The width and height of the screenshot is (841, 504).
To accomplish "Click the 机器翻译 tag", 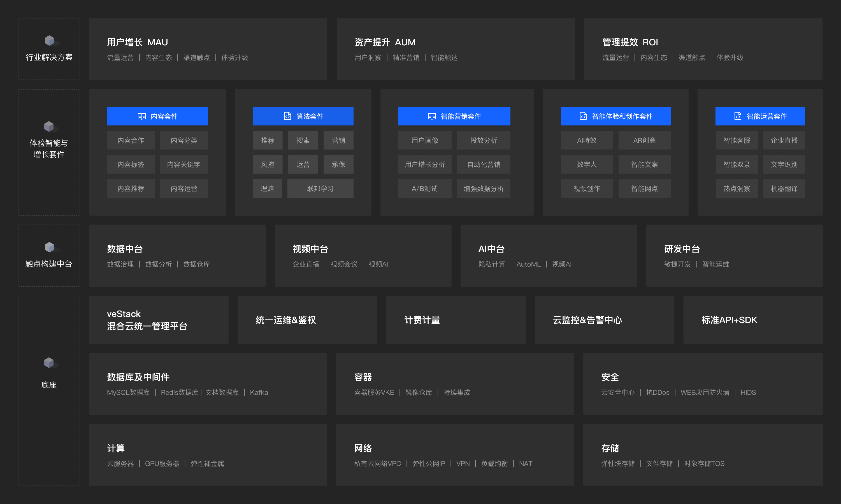I will [784, 188].
